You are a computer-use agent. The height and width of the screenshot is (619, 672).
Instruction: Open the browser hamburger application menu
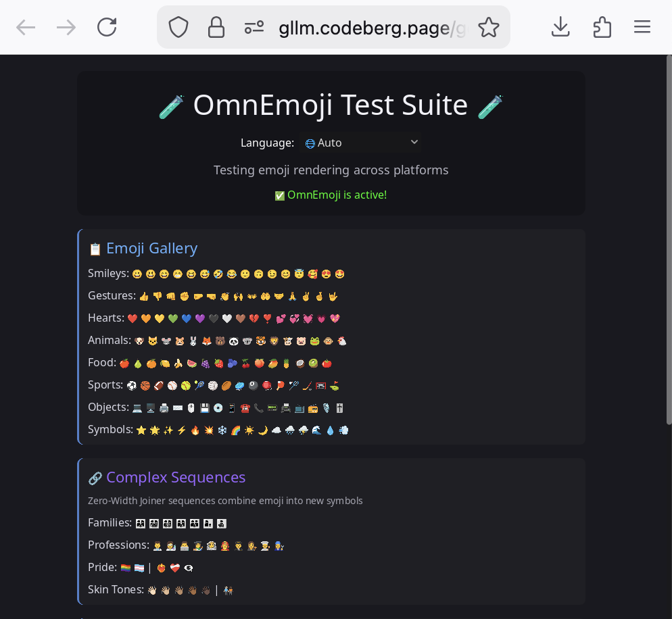click(x=642, y=27)
